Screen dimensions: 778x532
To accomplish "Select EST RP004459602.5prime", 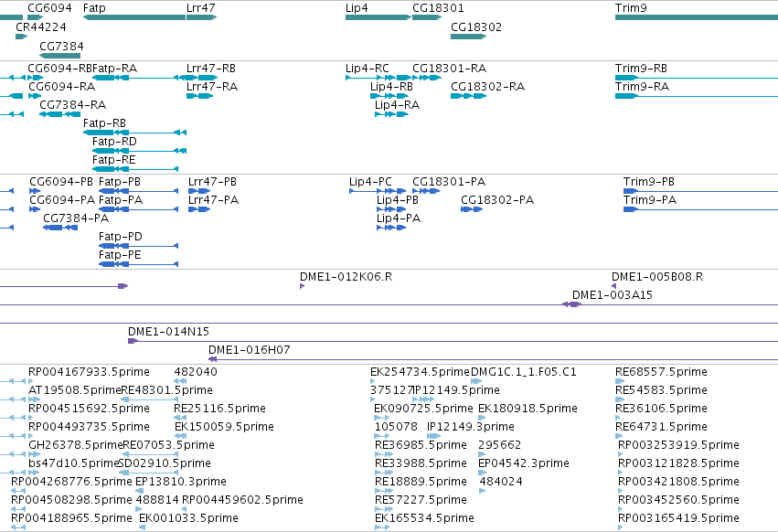I will (242, 500).
